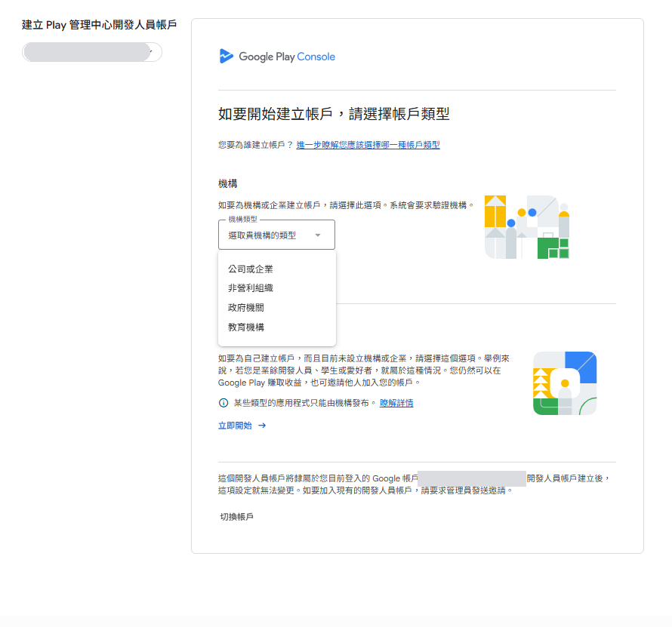The image size is (672, 627).
Task: Click the 如要開始建立帳戶，請選擇帳戶類型 heading
Action: [x=334, y=114]
